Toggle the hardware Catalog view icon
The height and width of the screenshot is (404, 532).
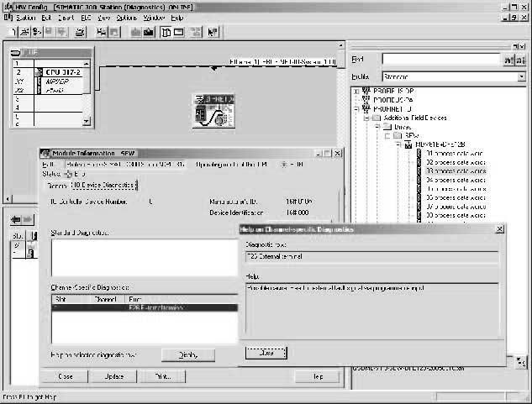click(166, 32)
